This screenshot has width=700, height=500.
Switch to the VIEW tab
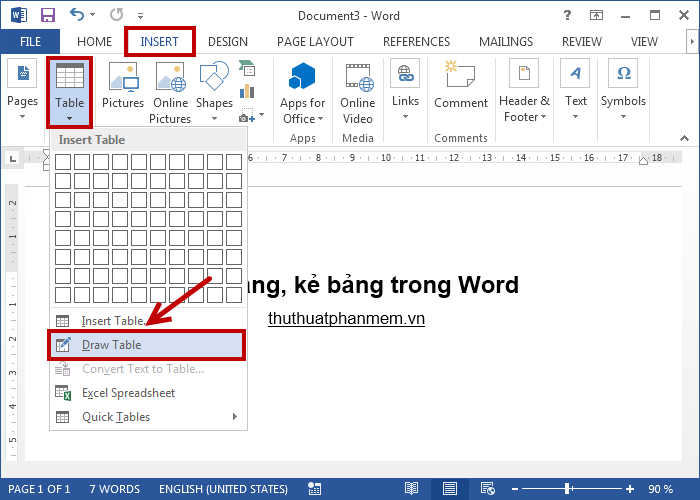pyautogui.click(x=644, y=42)
